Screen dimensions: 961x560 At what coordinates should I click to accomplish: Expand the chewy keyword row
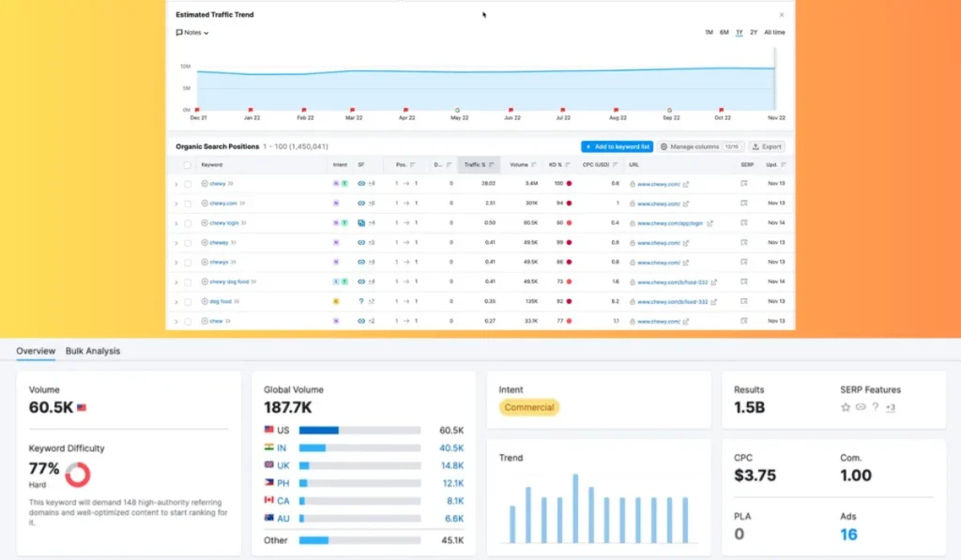tap(176, 184)
